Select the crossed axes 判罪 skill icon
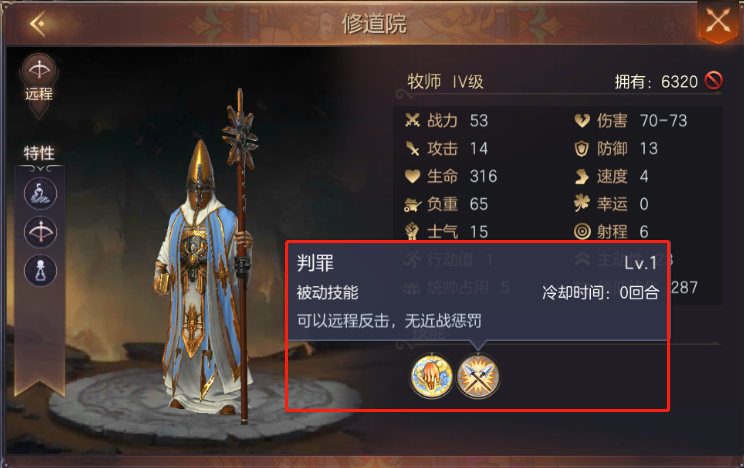This screenshot has height=468, width=744. pyautogui.click(x=478, y=376)
